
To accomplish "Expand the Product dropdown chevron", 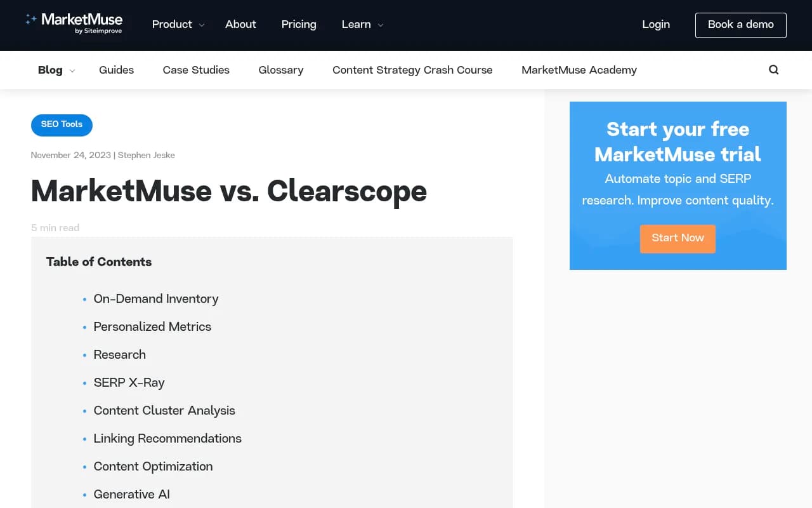I will [202, 25].
